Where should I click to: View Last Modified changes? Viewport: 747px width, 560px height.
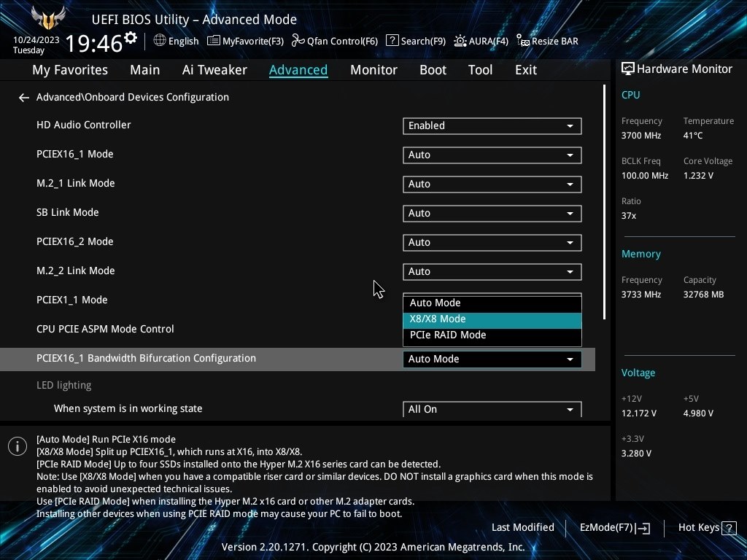[523, 527]
